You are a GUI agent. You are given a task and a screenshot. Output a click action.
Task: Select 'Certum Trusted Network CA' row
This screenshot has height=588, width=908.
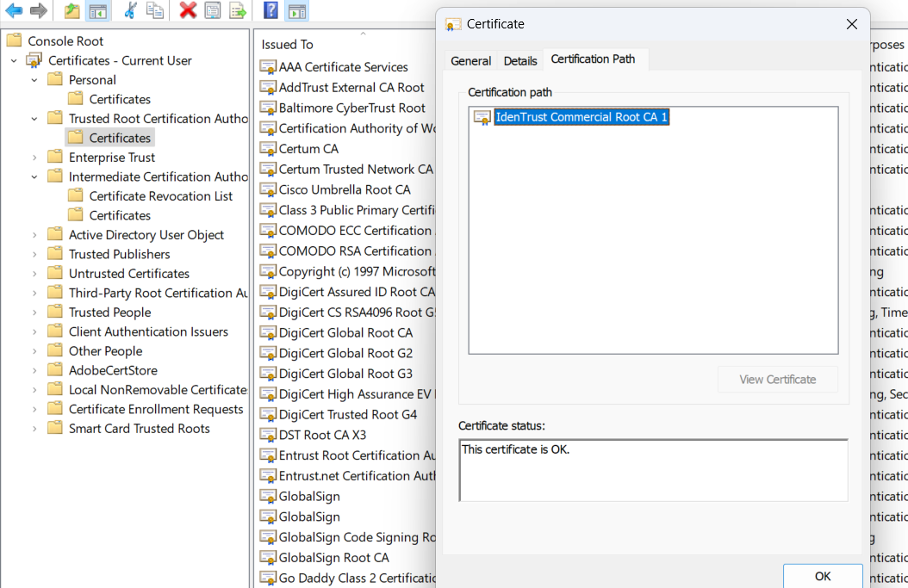pos(356,169)
